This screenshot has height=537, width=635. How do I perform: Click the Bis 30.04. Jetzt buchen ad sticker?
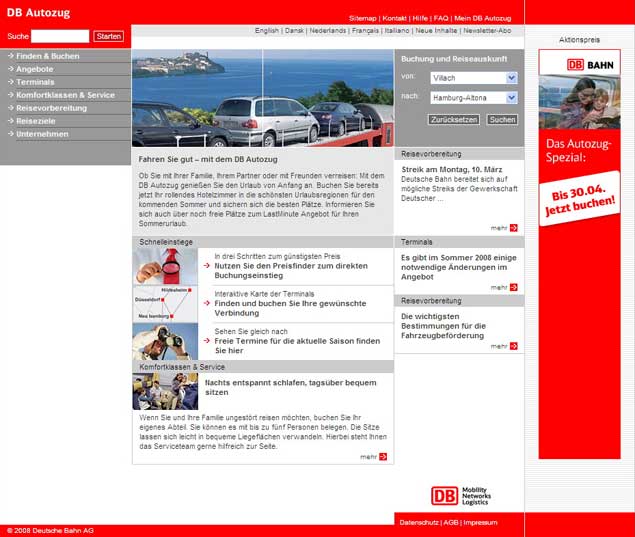point(580,199)
